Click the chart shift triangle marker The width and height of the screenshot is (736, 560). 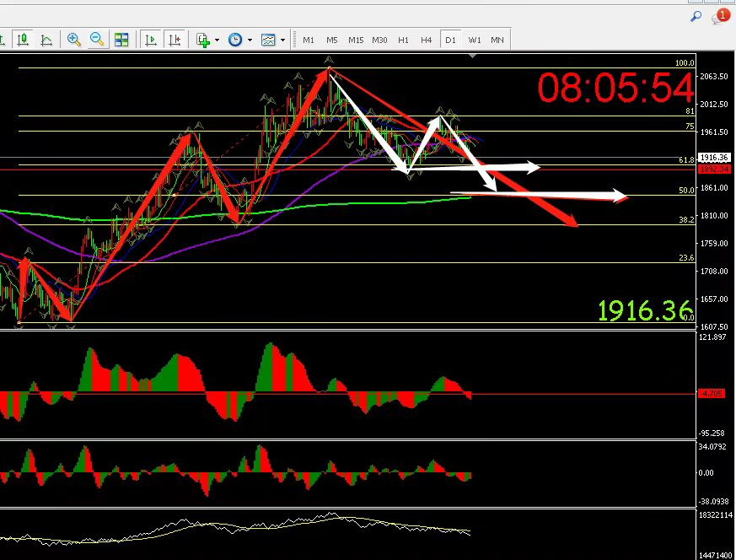click(x=473, y=56)
